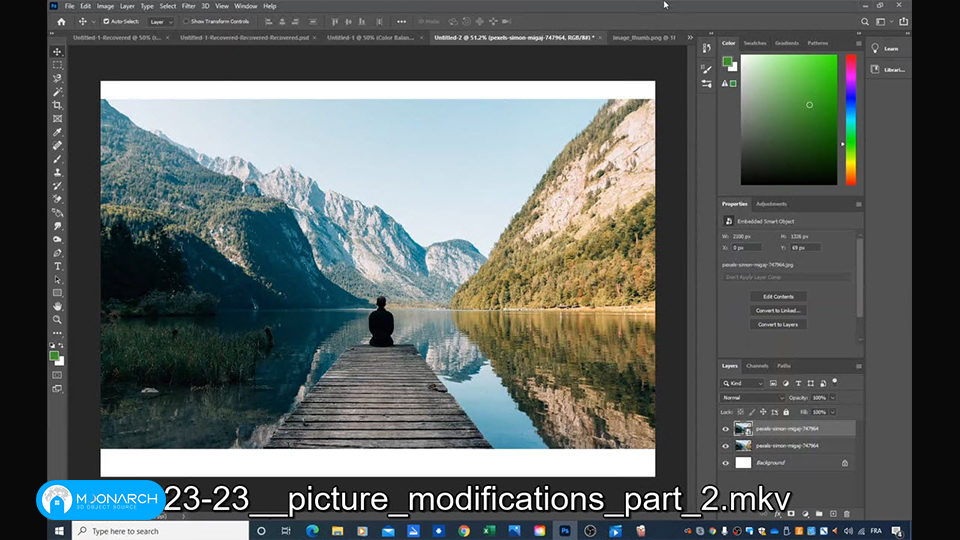Switch to the Adjustments tab
Viewport: 960px width, 540px height.
point(771,204)
